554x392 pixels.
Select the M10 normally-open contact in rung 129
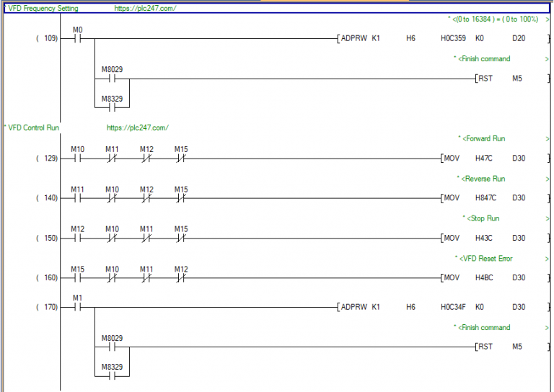[77, 159]
